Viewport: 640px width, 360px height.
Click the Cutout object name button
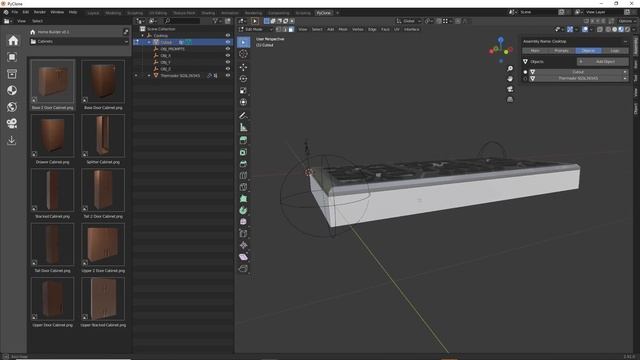(578, 72)
